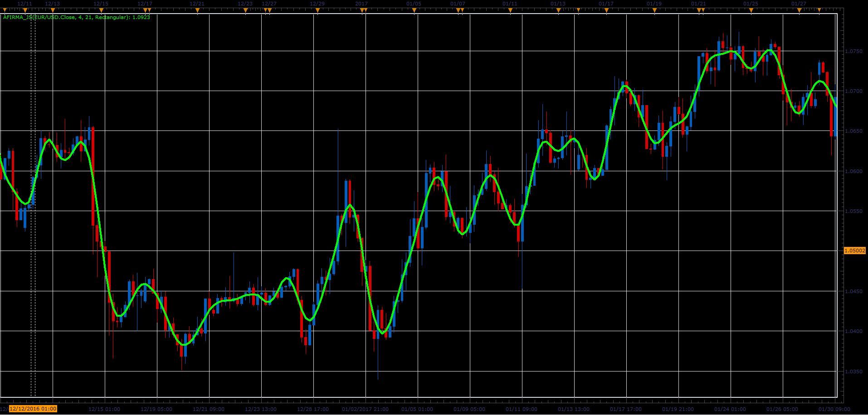
Task: Select the orange triangle under 01/27
Action: pos(799,10)
